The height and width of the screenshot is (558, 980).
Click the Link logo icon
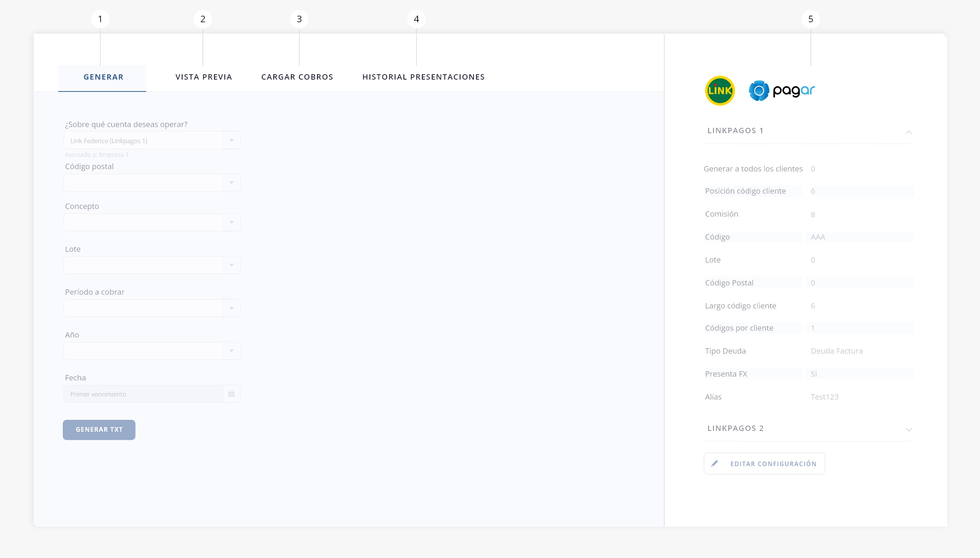pos(720,91)
